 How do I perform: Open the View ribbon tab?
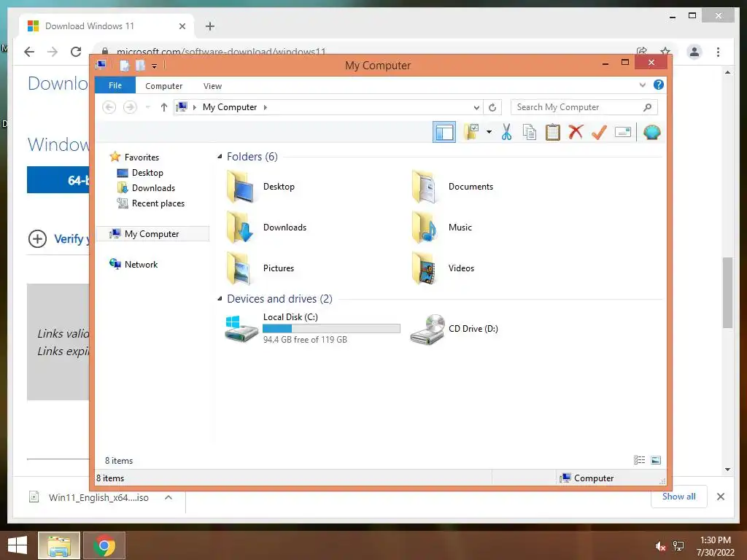pos(212,86)
